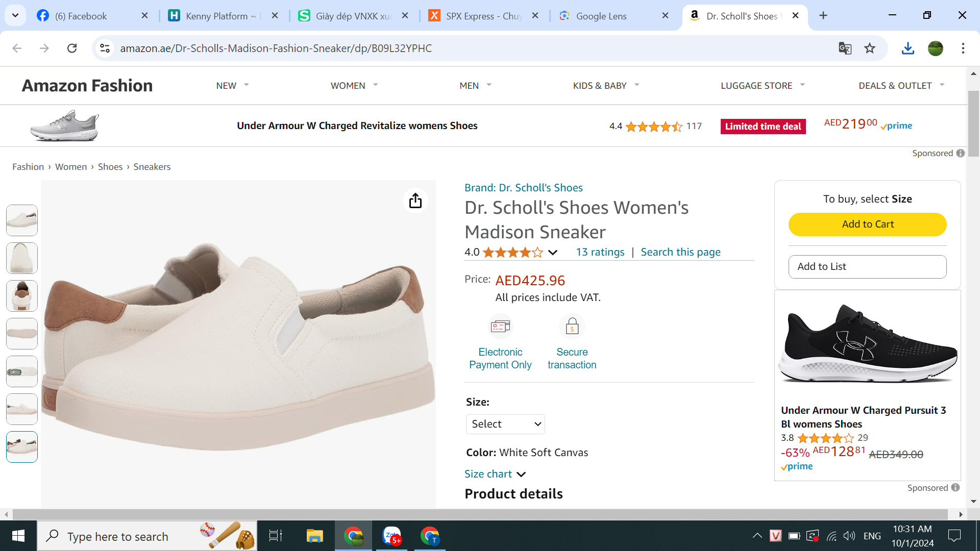Open the Google Translate page icon
Screen dimensions: 980x551
845,48
